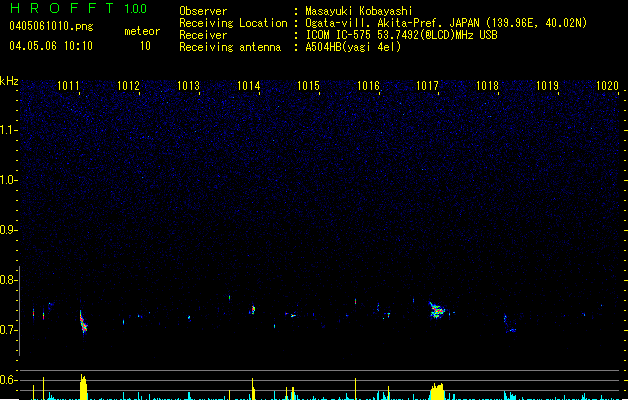The image size is (629, 400).
Task: Click the 1019 time axis marker
Action: coord(547,86)
